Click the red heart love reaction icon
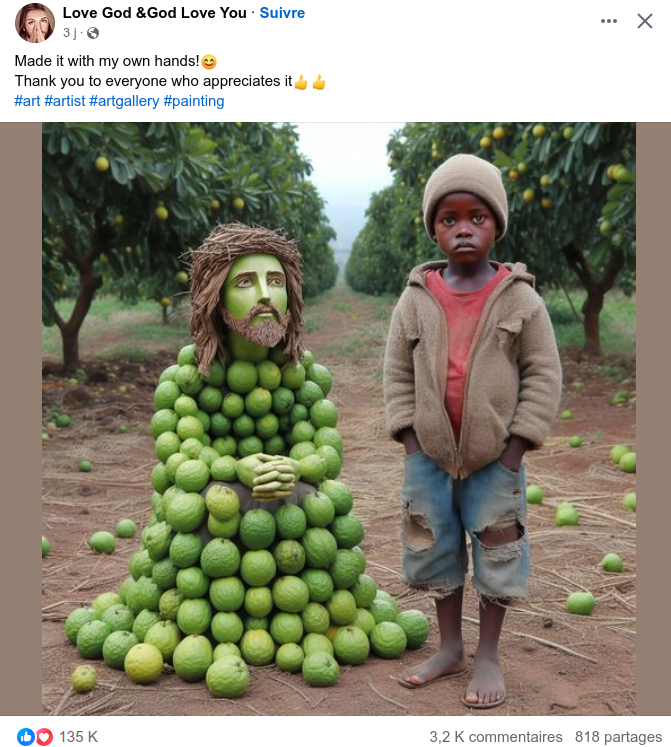Viewport: 671px width, 747px height. pyautogui.click(x=44, y=737)
